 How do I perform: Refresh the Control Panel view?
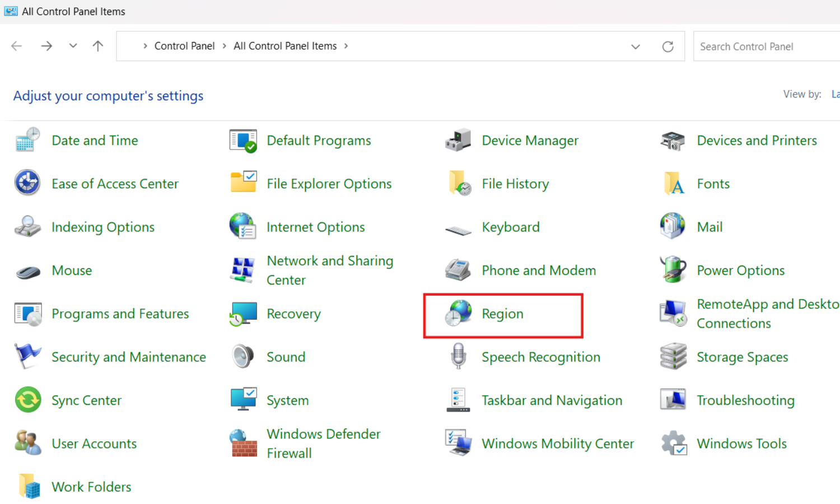pos(668,46)
